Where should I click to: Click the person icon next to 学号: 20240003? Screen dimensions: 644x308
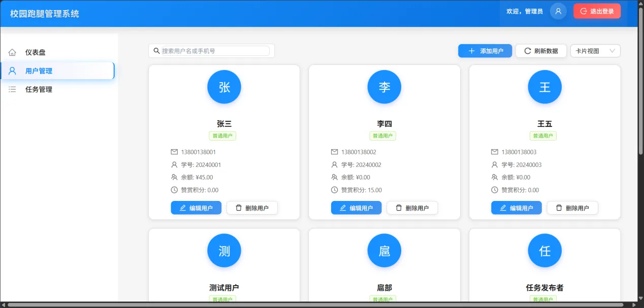point(495,164)
